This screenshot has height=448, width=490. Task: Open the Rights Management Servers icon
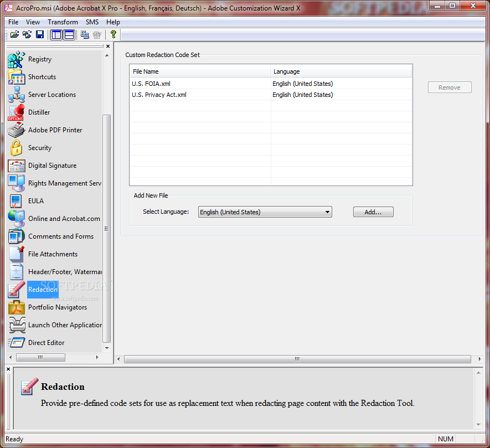pos(16,183)
